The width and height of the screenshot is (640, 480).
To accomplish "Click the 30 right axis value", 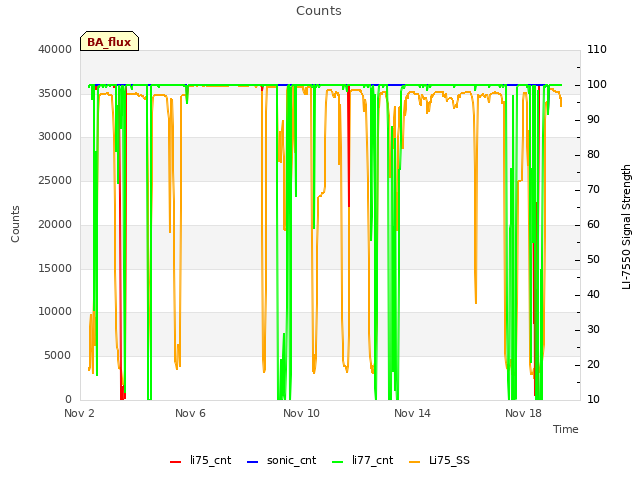I will point(593,329).
